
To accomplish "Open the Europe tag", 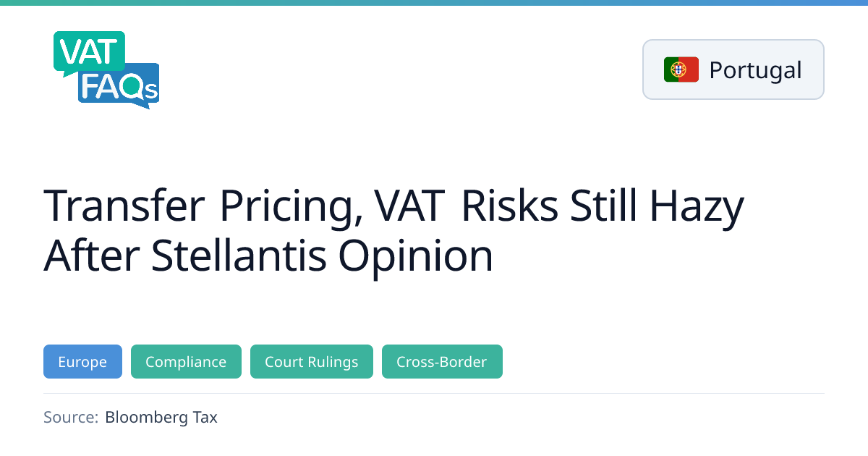I will pos(82,362).
